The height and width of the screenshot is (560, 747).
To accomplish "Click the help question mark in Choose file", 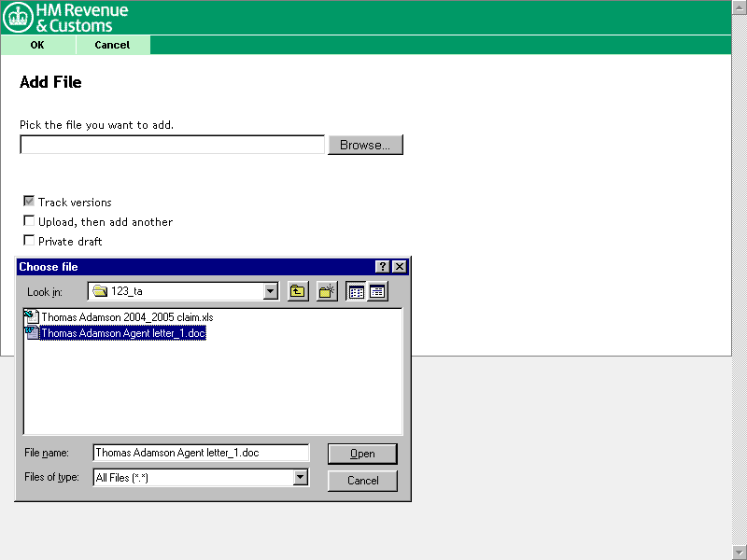I will (x=383, y=267).
